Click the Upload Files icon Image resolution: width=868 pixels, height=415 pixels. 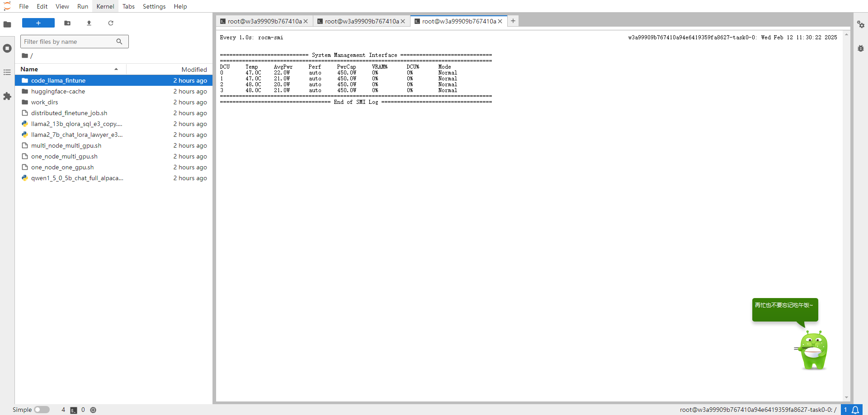[89, 23]
